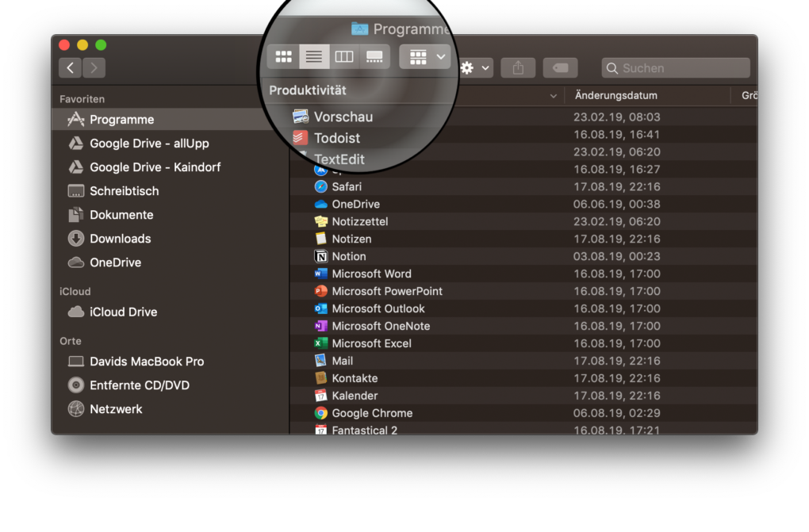The image size is (809, 532).
Task: Click the Share toolbar button
Action: 518,67
